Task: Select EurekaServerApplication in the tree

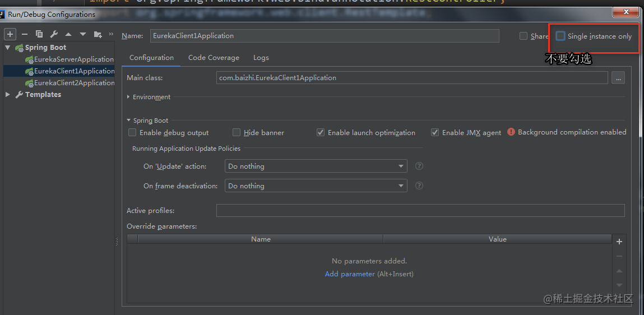Action: point(74,59)
